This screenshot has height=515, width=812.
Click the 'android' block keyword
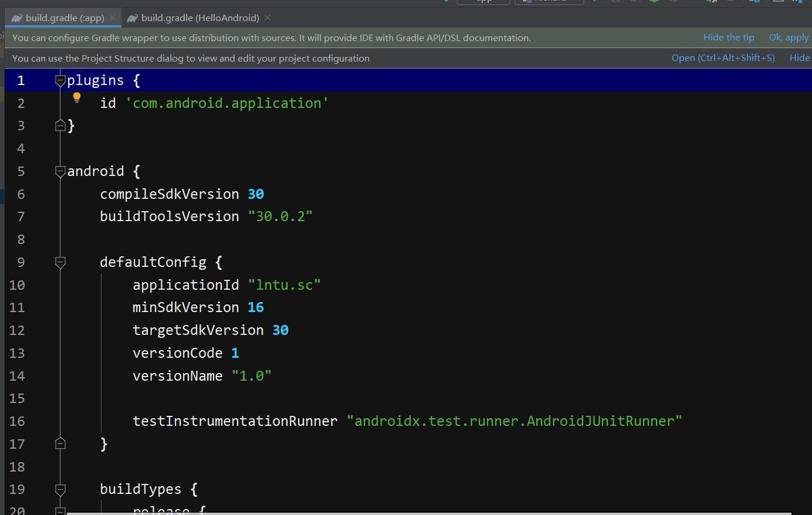pos(96,171)
